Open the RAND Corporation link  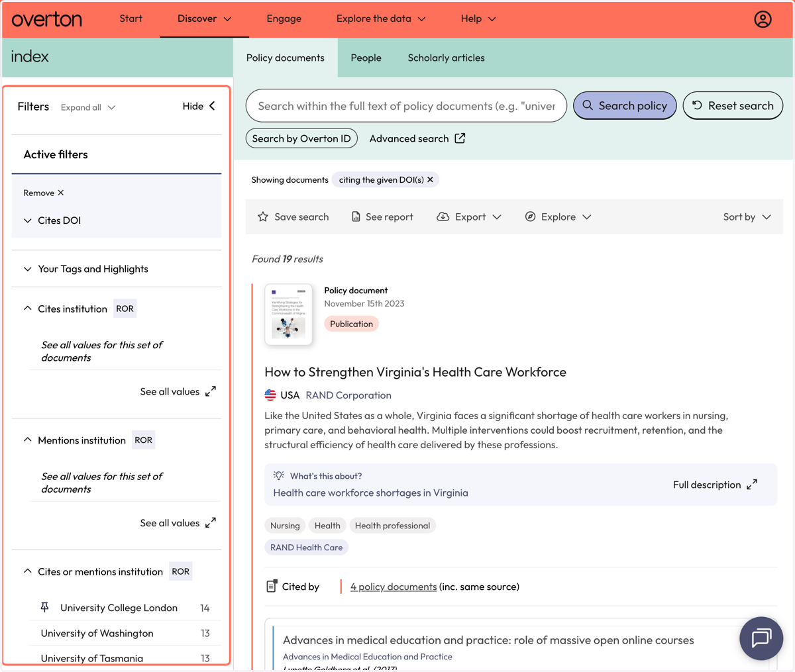[x=348, y=395]
